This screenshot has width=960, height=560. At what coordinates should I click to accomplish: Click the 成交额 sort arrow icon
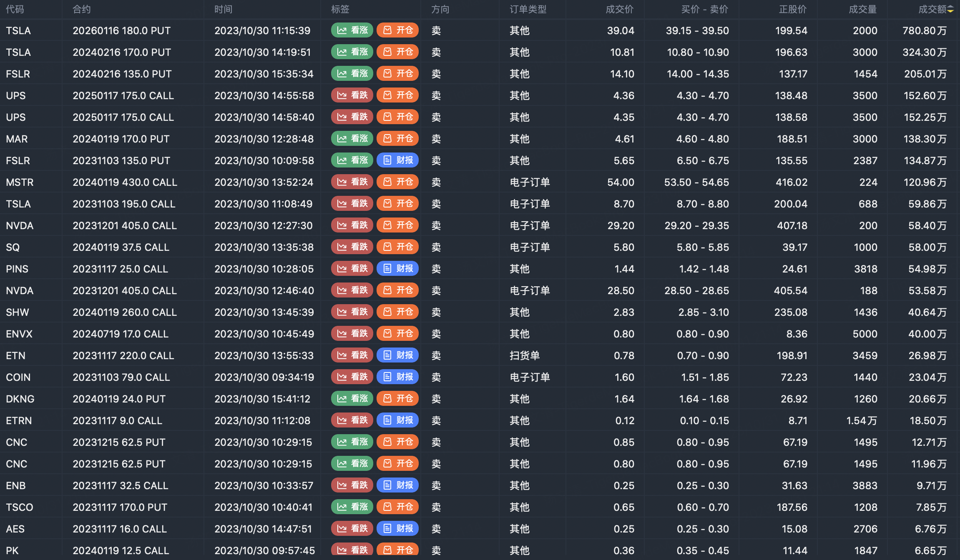[x=950, y=10]
